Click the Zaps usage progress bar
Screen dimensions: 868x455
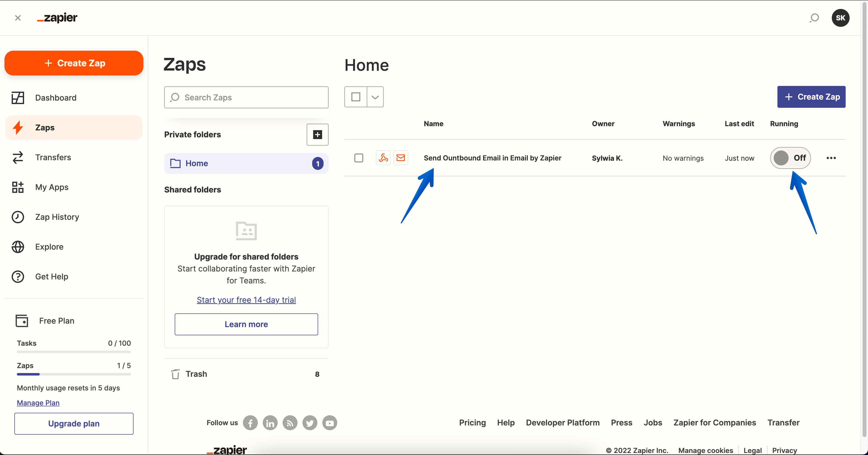click(74, 374)
